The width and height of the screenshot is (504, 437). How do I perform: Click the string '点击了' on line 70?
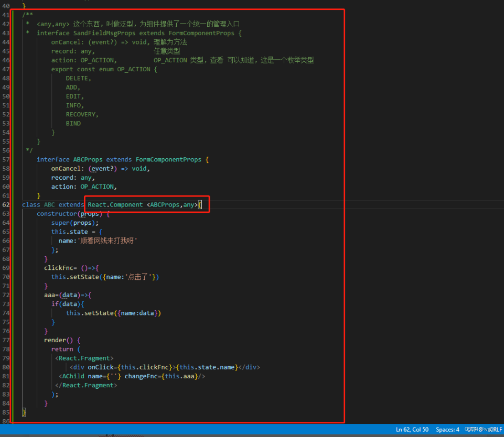point(137,277)
